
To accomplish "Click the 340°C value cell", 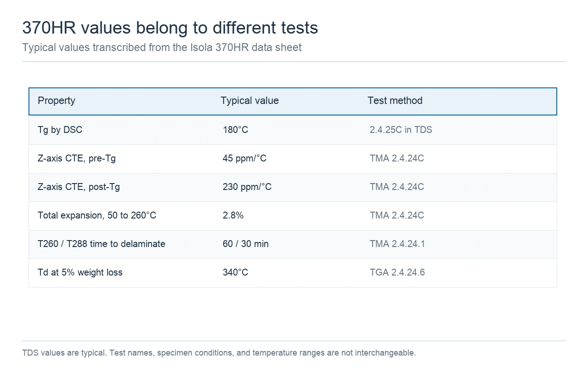I will pyautogui.click(x=235, y=273).
